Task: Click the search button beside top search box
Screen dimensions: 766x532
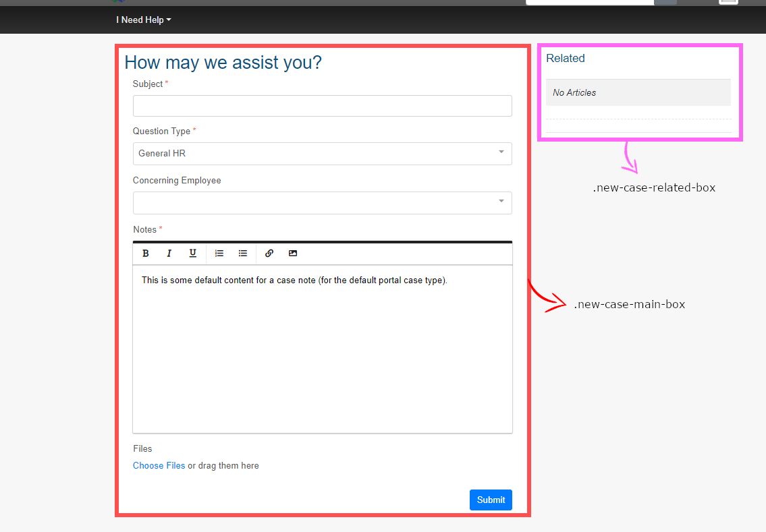Action: 665,2
